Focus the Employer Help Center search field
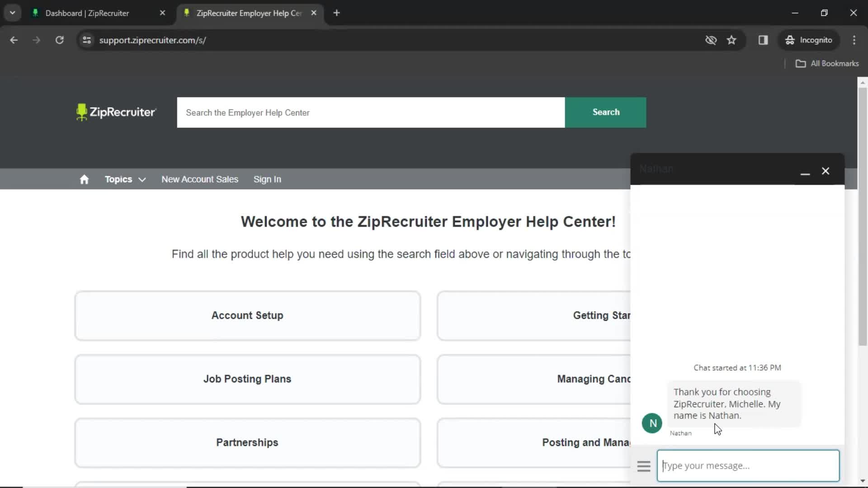Viewport: 868px width, 488px height. pyautogui.click(x=371, y=113)
